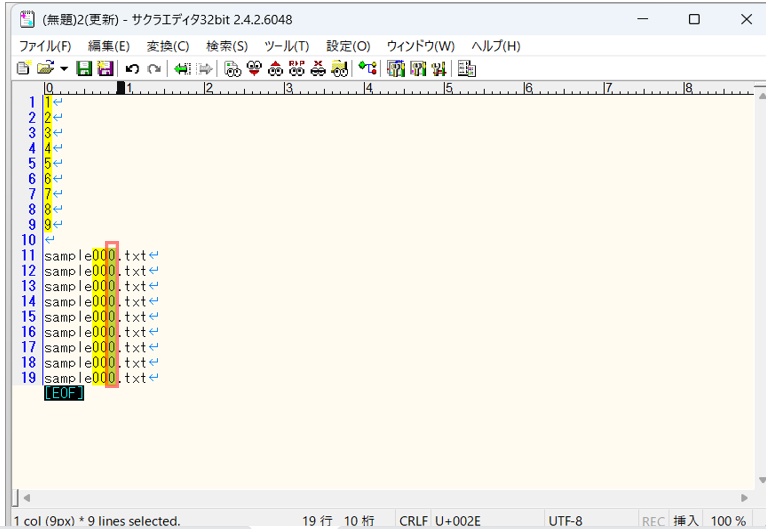Click the green Save icon
Screen dimensions: 766x529
(x=84, y=68)
